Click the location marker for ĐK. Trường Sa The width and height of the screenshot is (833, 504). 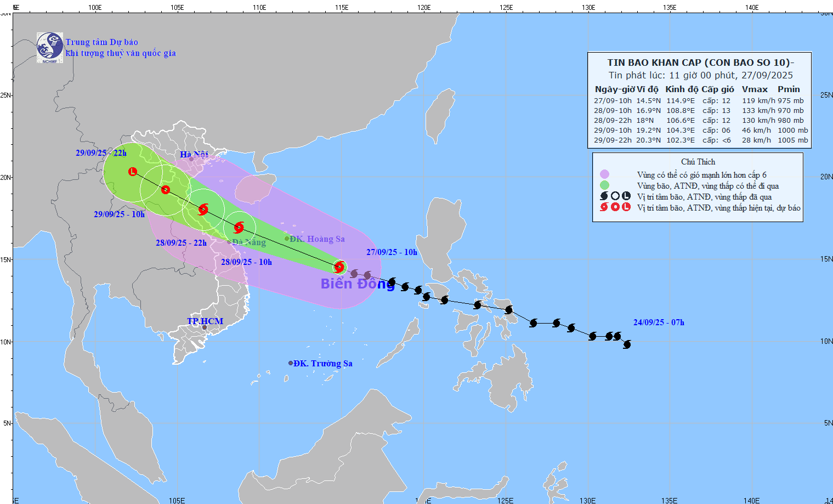290,363
